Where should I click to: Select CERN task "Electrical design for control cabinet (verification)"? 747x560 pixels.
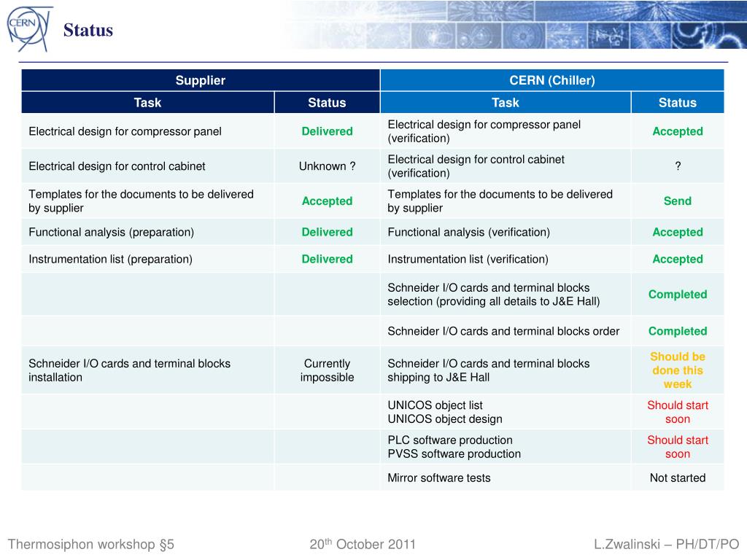476,166
